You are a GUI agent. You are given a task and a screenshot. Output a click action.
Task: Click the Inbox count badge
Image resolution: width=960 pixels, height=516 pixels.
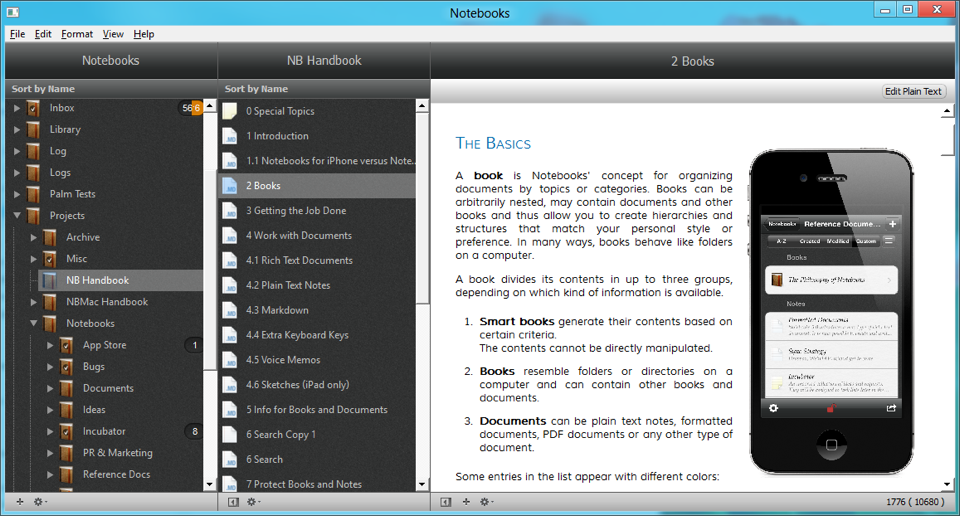191,108
